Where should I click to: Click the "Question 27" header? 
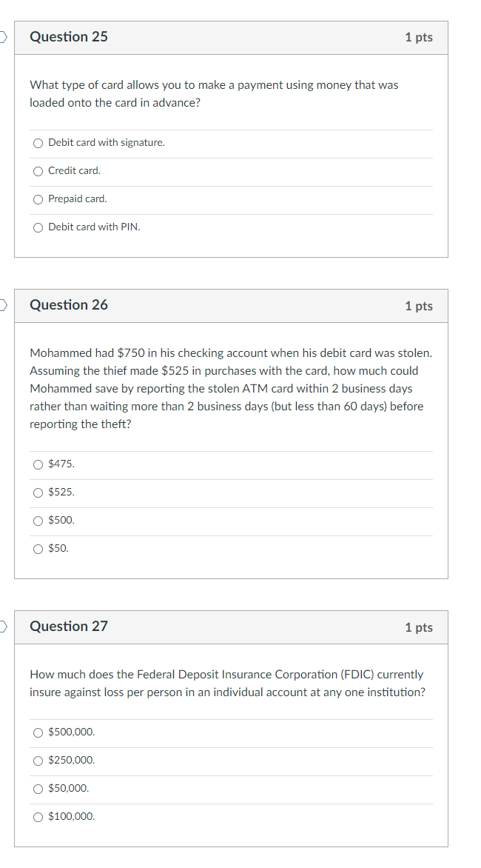click(x=69, y=626)
